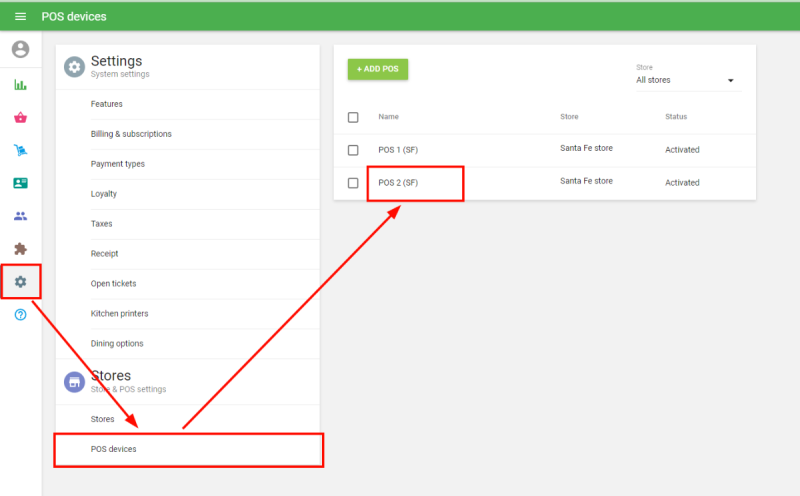The height and width of the screenshot is (496, 800).
Task: Select POS devices in settings menu
Action: coord(114,449)
